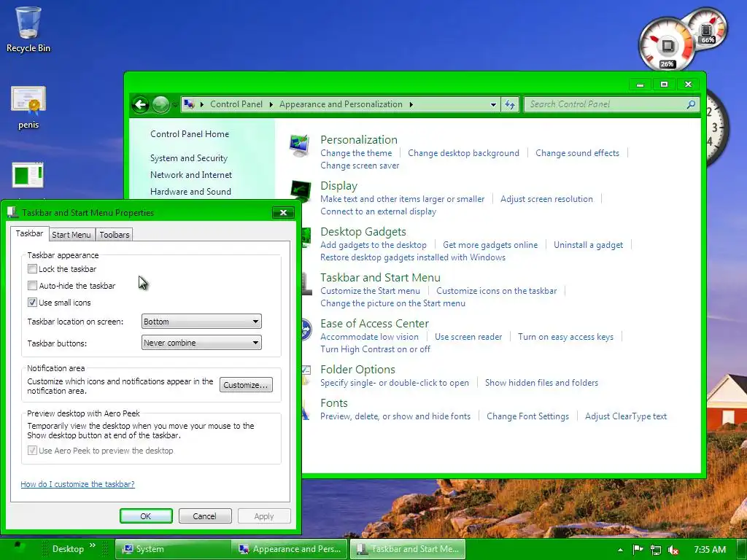Open the green window file icon on desktop
747x560 pixels.
(x=28, y=175)
